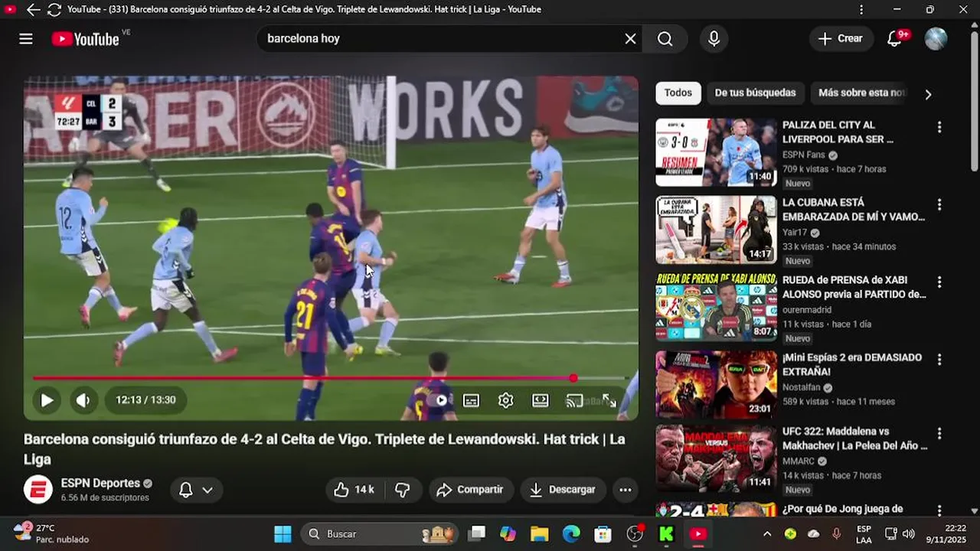Viewport: 980px width, 551px height.
Task: Open more actions below the video
Action: click(x=626, y=490)
